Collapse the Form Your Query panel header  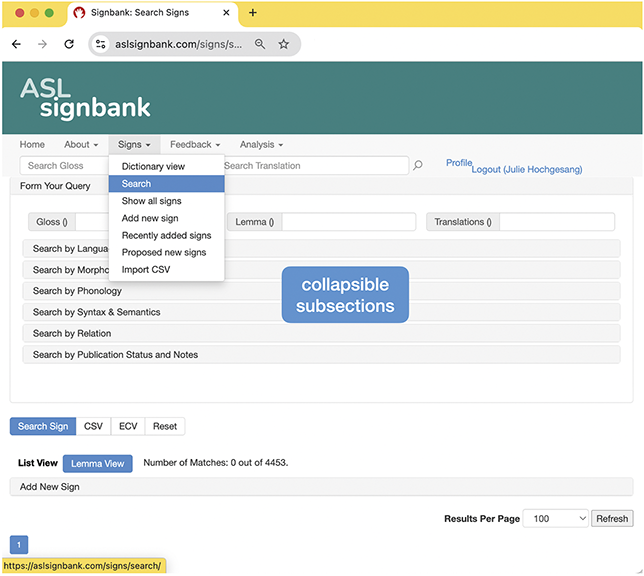(x=321, y=186)
